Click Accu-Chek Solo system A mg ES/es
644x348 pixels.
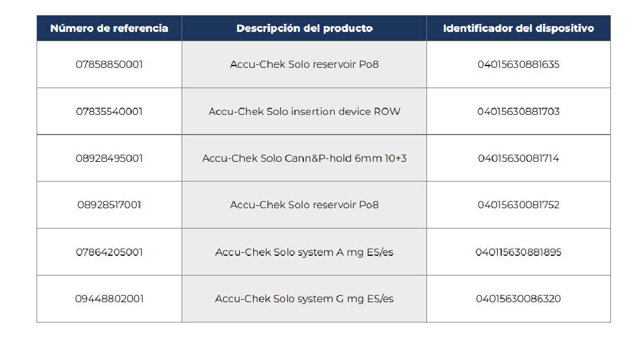305,252
